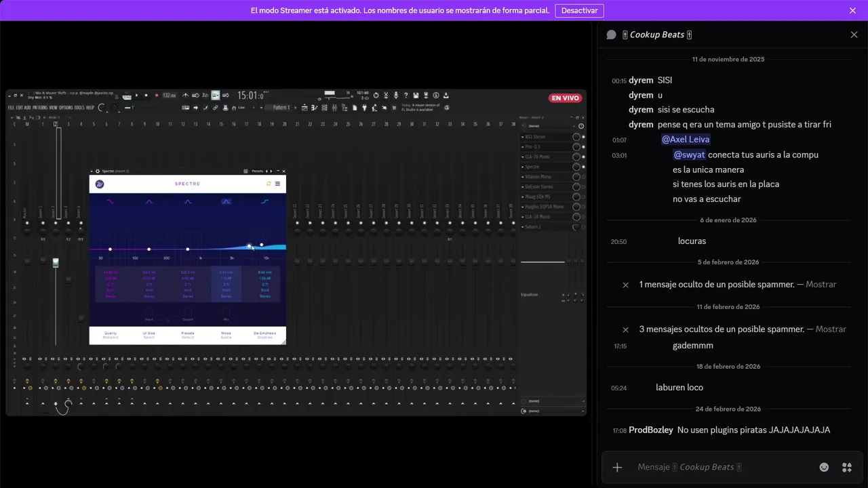Open FL Studio TOOLS menu

[x=79, y=107]
